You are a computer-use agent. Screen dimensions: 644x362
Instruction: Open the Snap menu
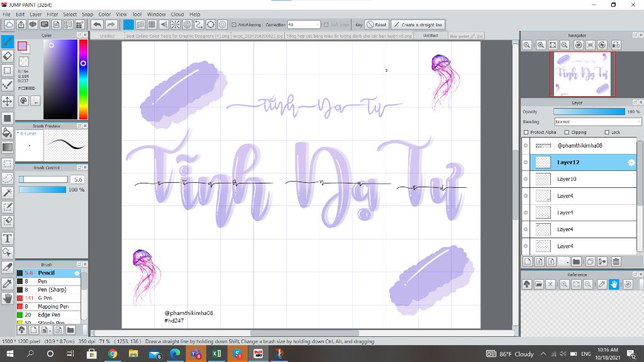(x=87, y=14)
